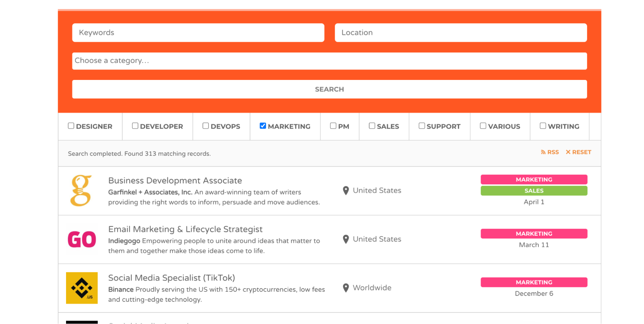The height and width of the screenshot is (324, 644).
Task: Click the Worldwide location text
Action: pyautogui.click(x=372, y=288)
